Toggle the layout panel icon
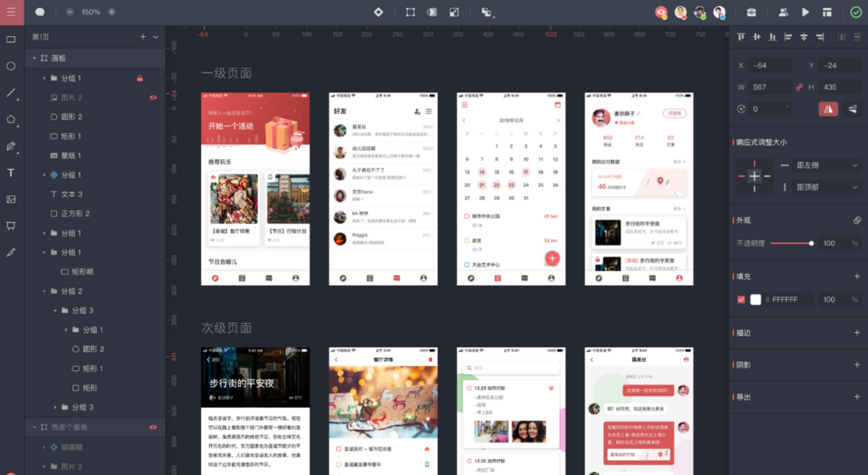The height and width of the screenshot is (475, 868). tap(827, 12)
